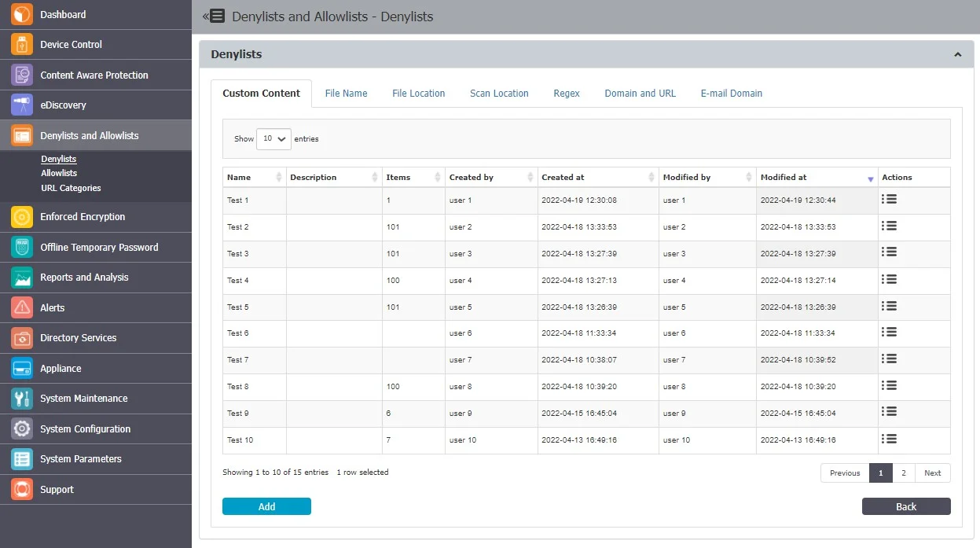This screenshot has width=980, height=548.
Task: Switch to the File Name tab
Action: tap(346, 93)
